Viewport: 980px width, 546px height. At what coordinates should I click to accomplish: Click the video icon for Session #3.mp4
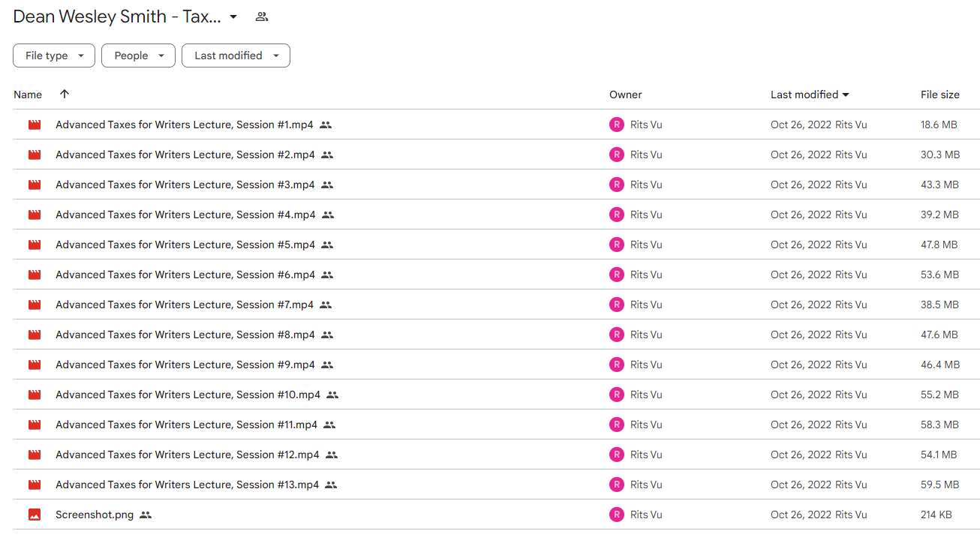click(35, 184)
